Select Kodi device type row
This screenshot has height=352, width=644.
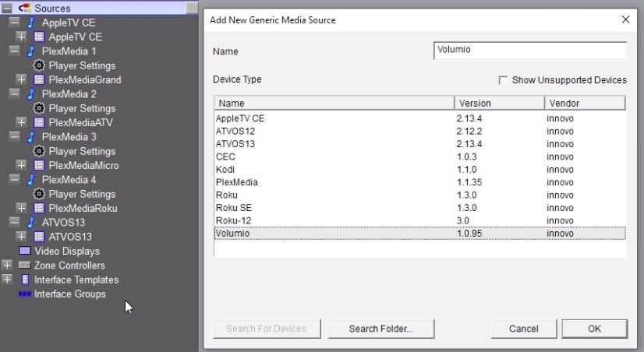(x=419, y=170)
